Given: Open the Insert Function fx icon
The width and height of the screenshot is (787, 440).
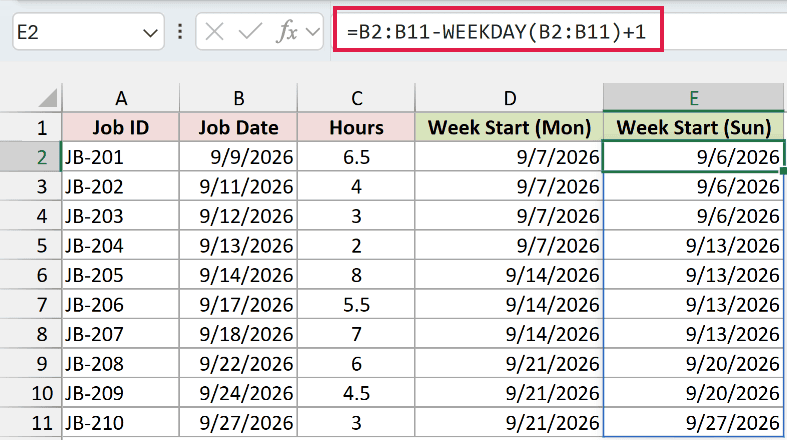Looking at the screenshot, I should point(287,32).
